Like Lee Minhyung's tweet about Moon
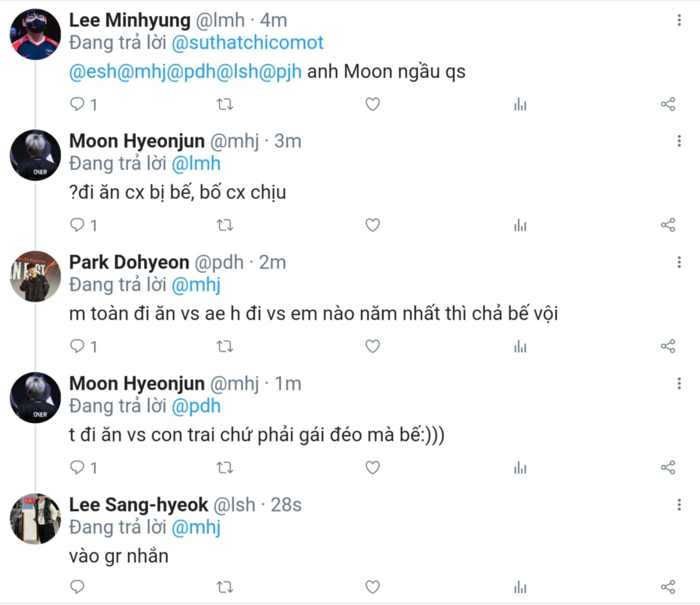This screenshot has height=605, width=700. click(x=372, y=104)
